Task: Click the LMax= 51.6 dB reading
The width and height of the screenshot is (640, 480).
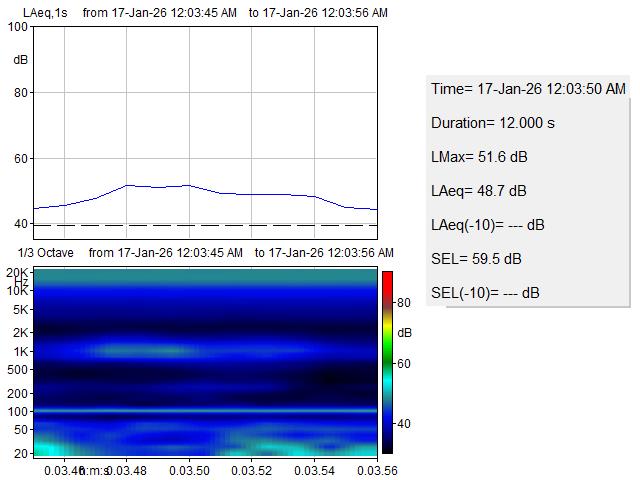Action: coord(479,157)
